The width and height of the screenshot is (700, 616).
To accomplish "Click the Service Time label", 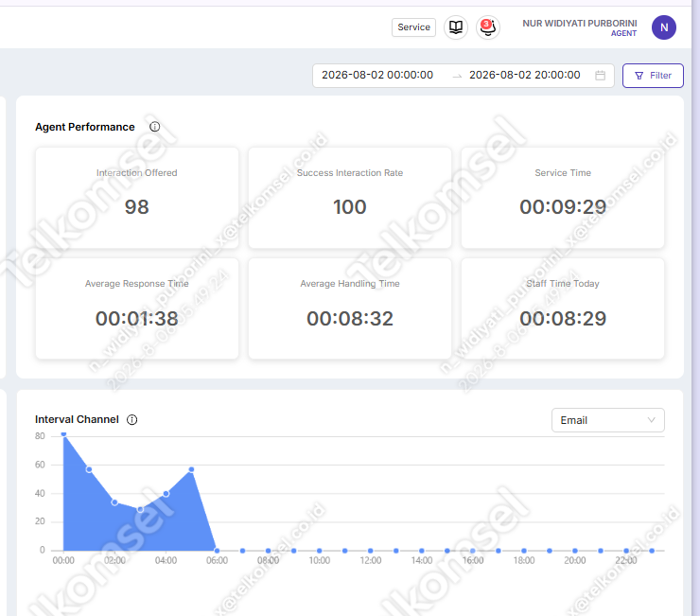I will [x=563, y=173].
